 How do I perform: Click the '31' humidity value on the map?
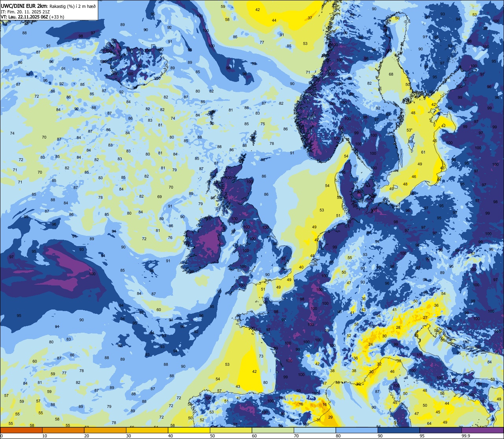tap(318, 420)
